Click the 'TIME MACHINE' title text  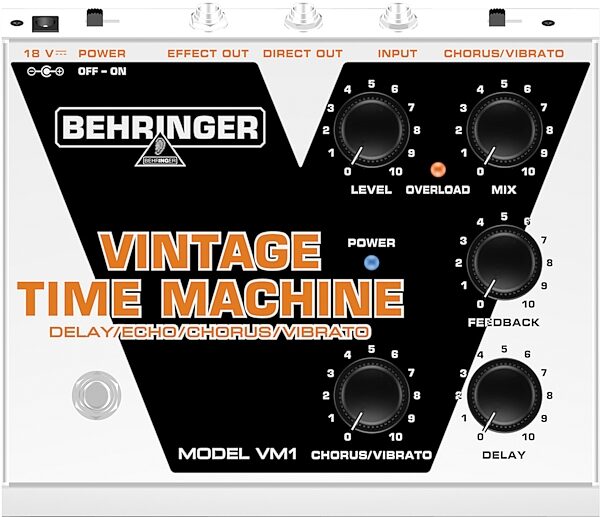[x=210, y=297]
